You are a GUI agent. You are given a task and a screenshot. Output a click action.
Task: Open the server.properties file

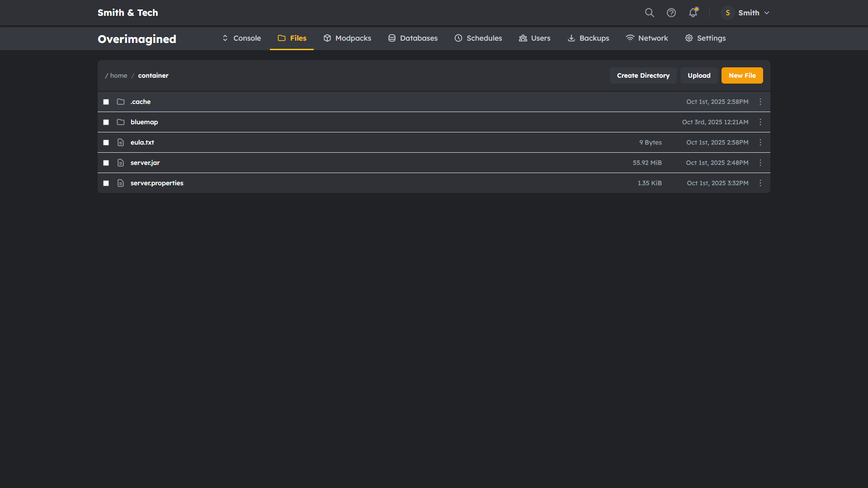[157, 183]
